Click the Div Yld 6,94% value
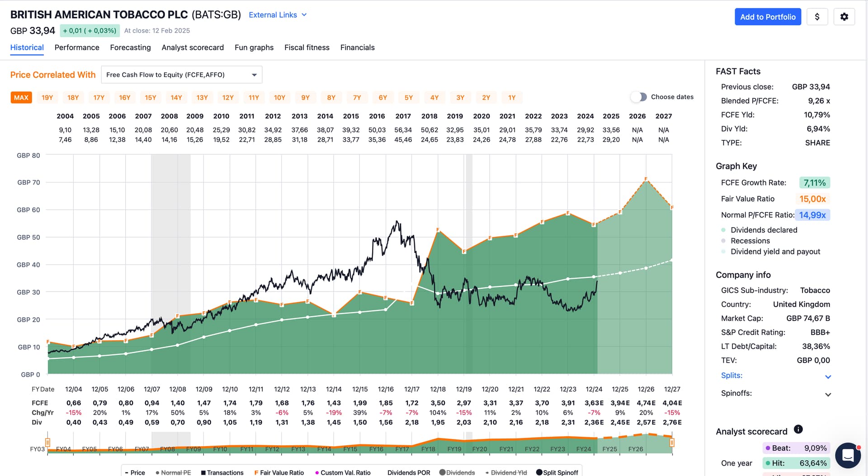The width and height of the screenshot is (868, 476). 818,129
